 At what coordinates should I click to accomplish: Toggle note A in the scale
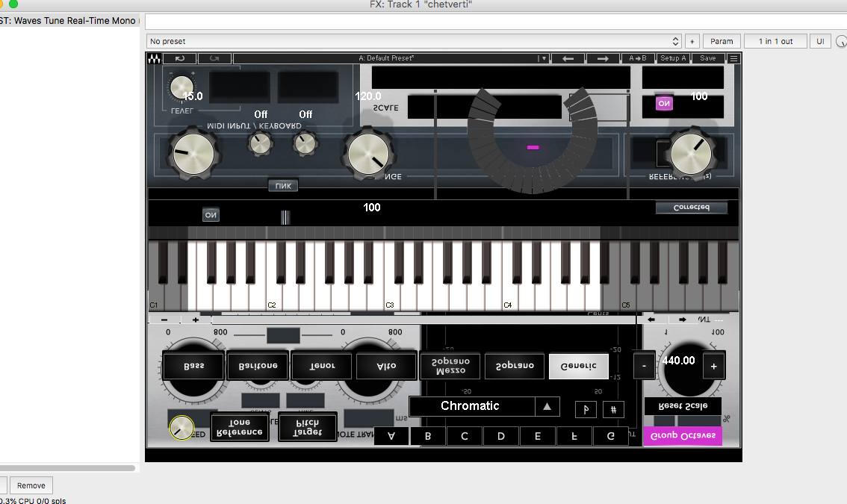coord(391,436)
